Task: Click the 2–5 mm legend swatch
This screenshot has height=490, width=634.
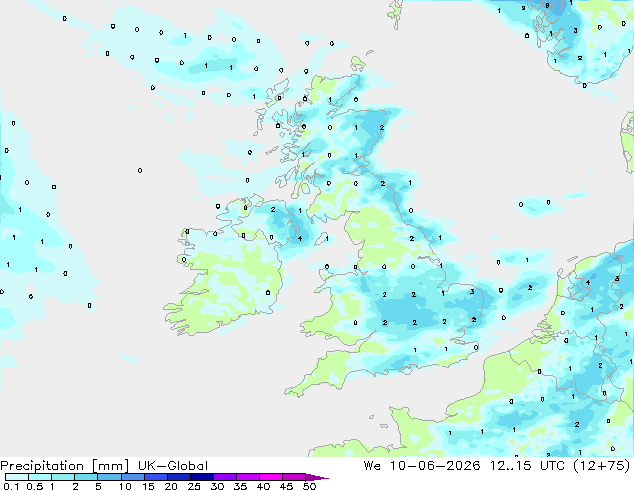Action: [86, 477]
